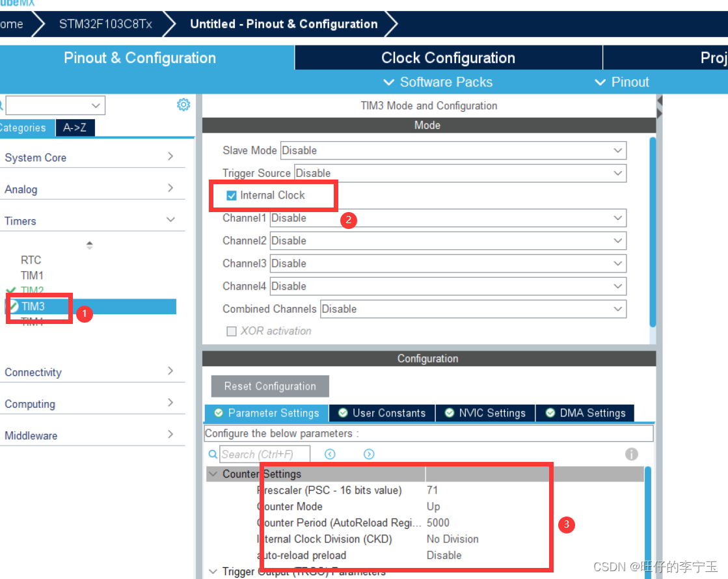Click the Prescaler value 71
This screenshot has width=728, height=579.
[x=432, y=491]
